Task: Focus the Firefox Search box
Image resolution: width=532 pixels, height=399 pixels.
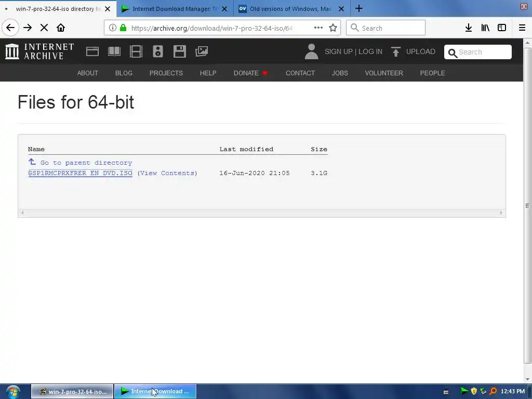Action: 386,28
